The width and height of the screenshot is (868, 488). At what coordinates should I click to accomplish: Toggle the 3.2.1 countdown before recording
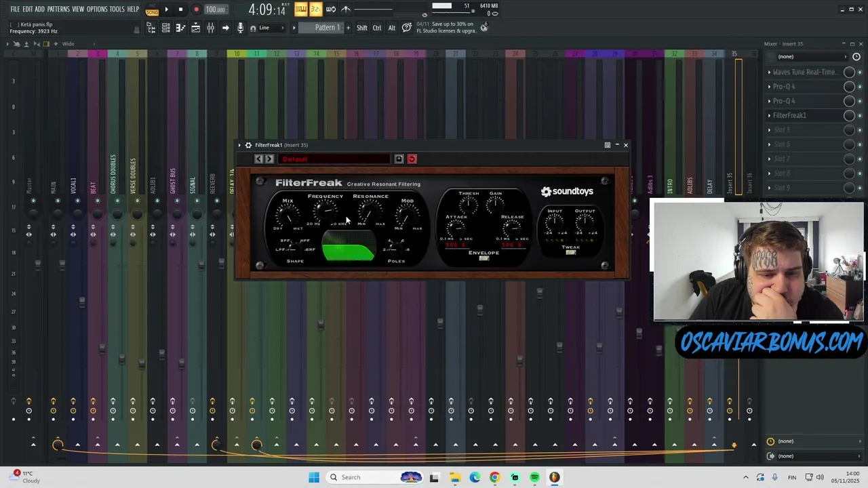pos(315,9)
